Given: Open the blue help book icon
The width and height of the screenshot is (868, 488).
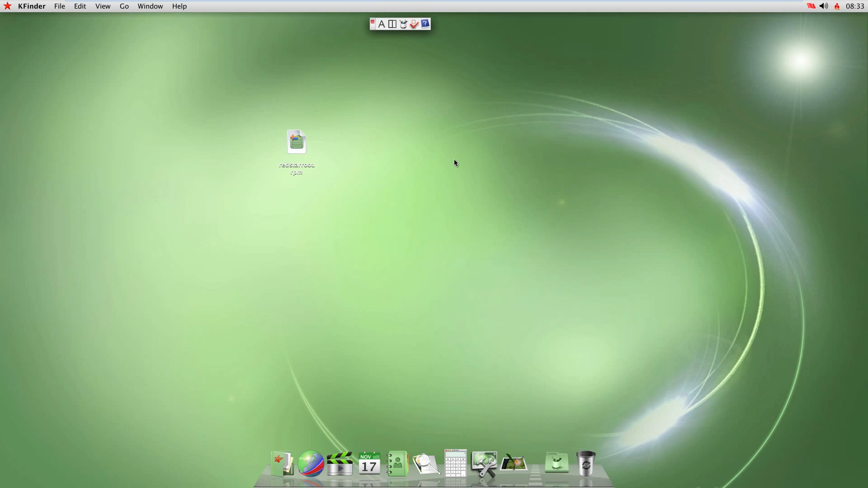Looking at the screenshot, I should (x=425, y=24).
